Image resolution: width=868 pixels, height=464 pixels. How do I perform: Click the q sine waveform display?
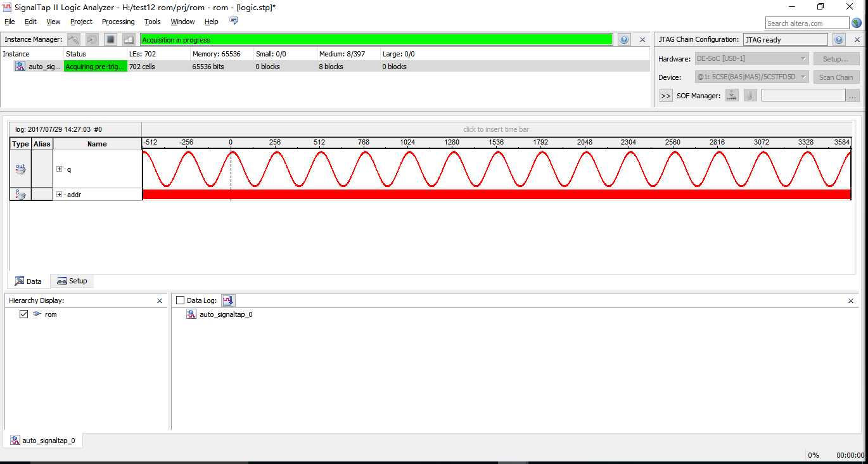tap(497, 169)
